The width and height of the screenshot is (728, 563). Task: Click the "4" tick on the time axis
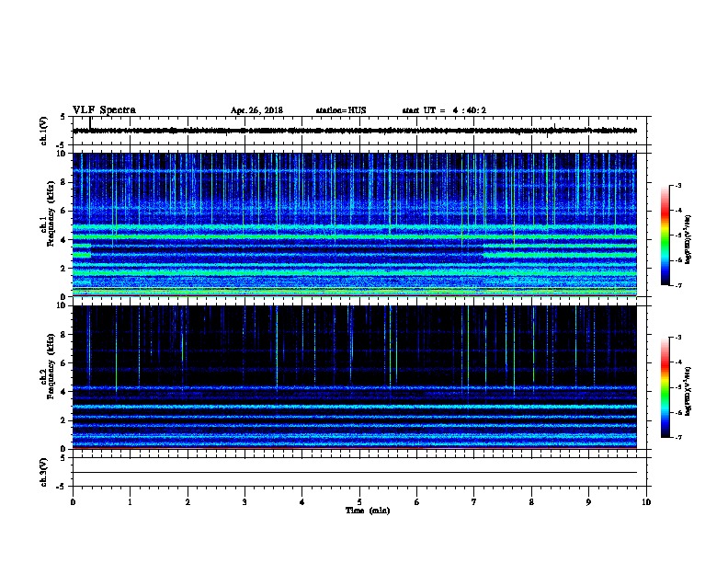[302, 501]
